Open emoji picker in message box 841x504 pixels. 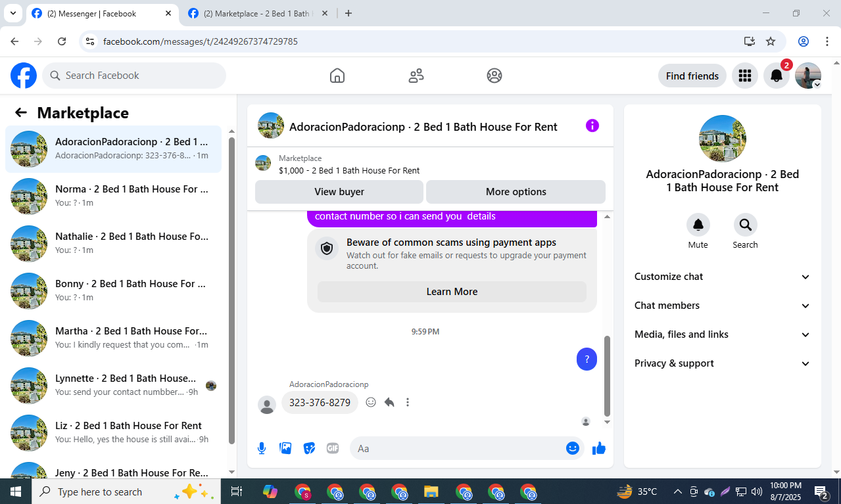coord(572,448)
